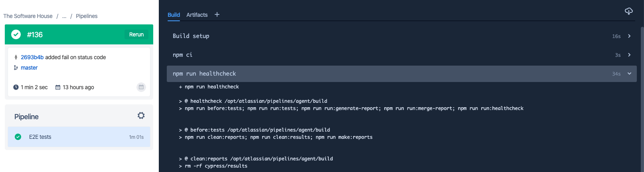Expand the npm ci step chevron

click(x=629, y=55)
